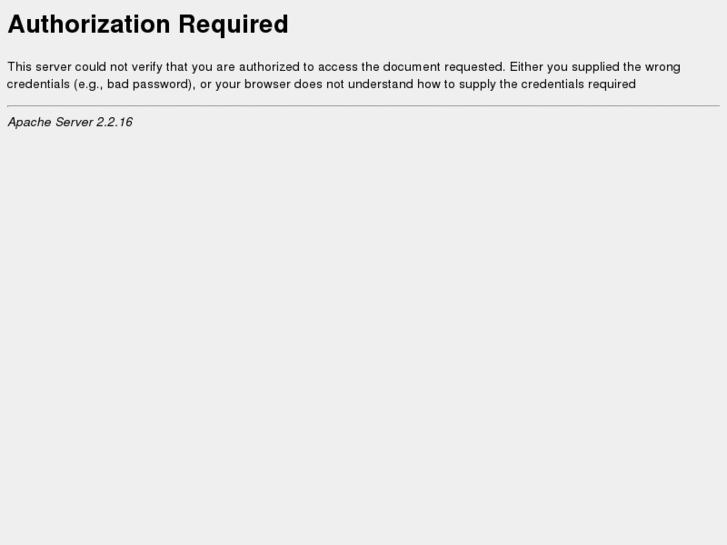This screenshot has width=727, height=545.
Task: Click 'credentials' at the second line start
Action: click(x=38, y=84)
